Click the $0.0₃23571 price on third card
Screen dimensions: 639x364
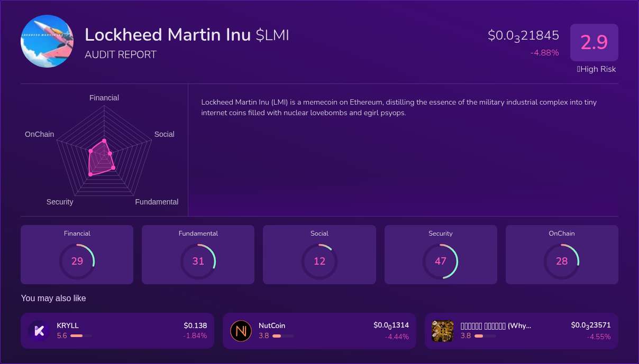click(591, 325)
